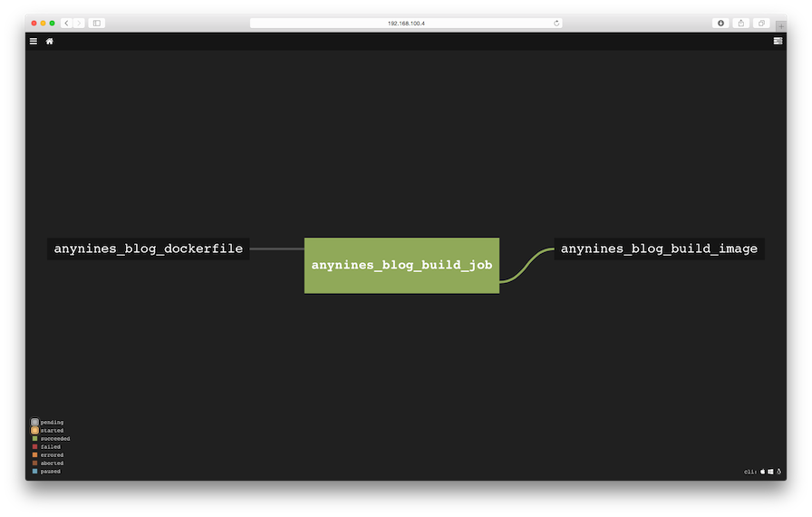Download the Windows CLI icon
This screenshot has width=812, height=517.
pos(770,472)
